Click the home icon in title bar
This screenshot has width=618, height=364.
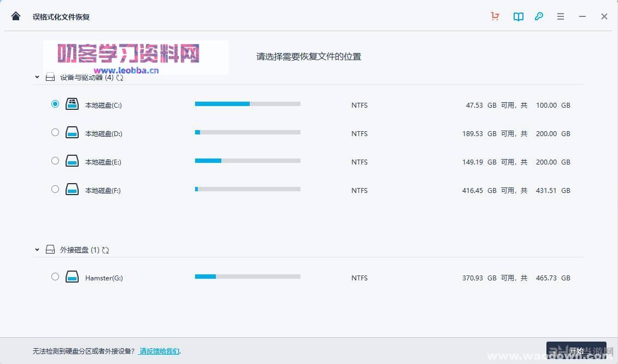pyautogui.click(x=16, y=16)
